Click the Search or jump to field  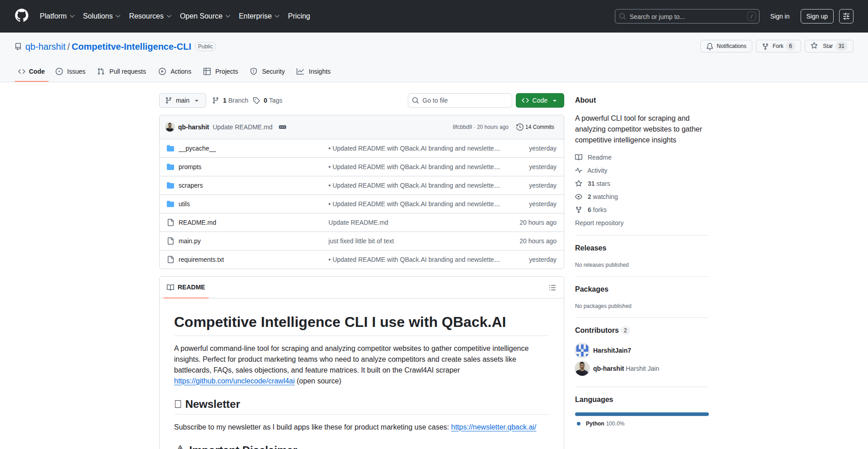click(x=687, y=16)
